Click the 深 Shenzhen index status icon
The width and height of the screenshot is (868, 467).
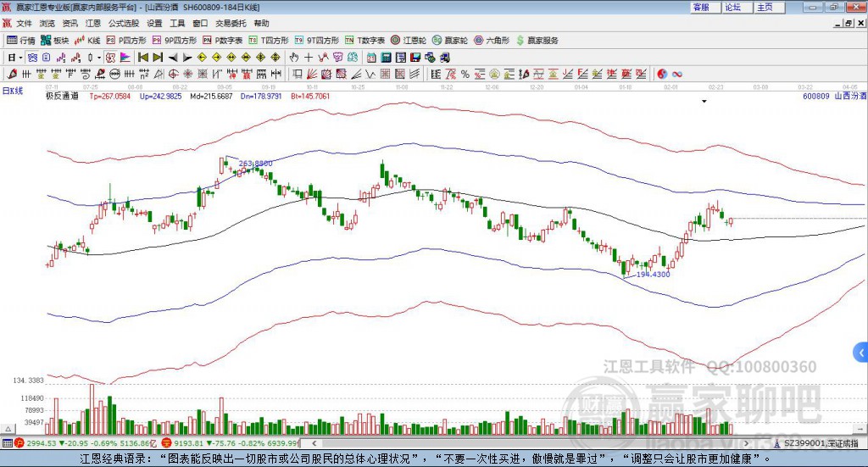pos(167,443)
